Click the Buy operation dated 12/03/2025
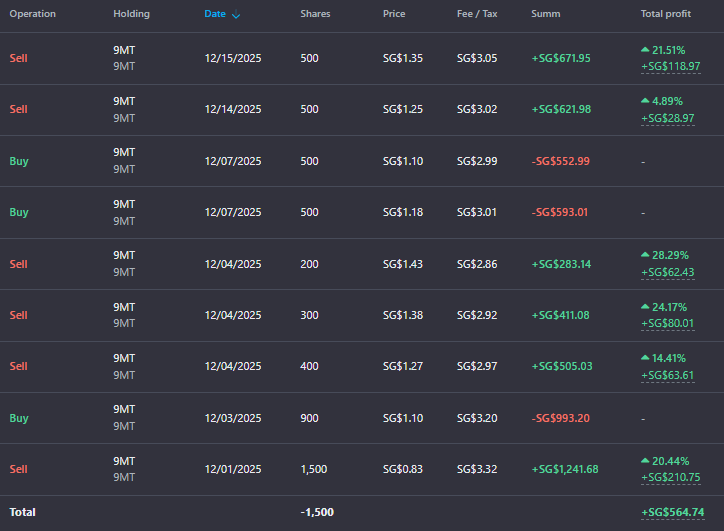This screenshot has height=531, width=724. [x=19, y=418]
